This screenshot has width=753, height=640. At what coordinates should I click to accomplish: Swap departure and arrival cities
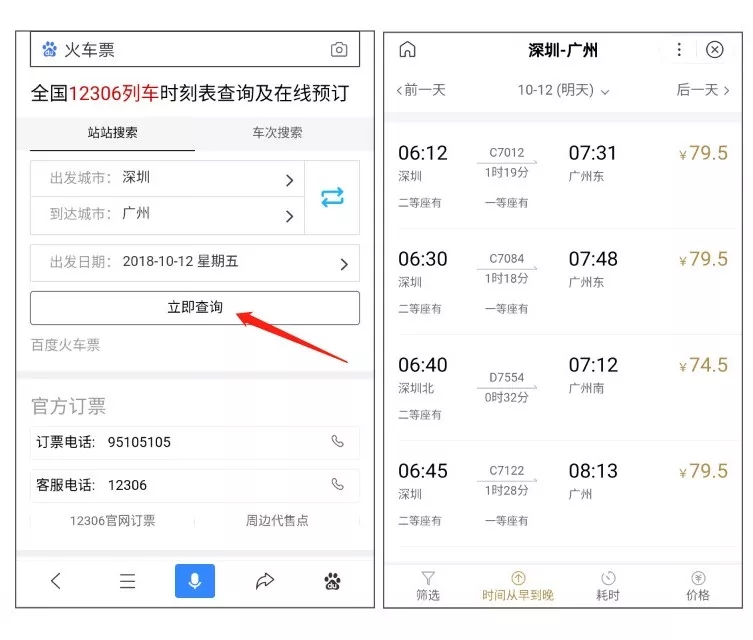[332, 197]
